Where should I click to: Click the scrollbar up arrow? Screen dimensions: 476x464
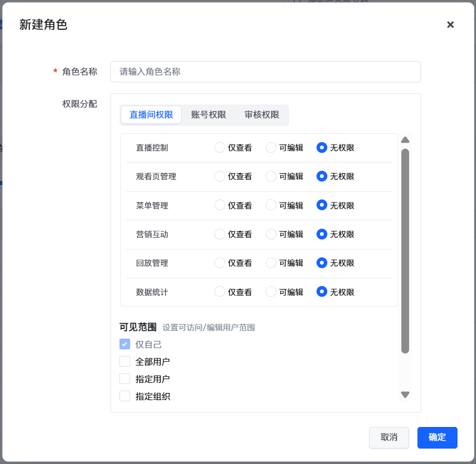405,140
